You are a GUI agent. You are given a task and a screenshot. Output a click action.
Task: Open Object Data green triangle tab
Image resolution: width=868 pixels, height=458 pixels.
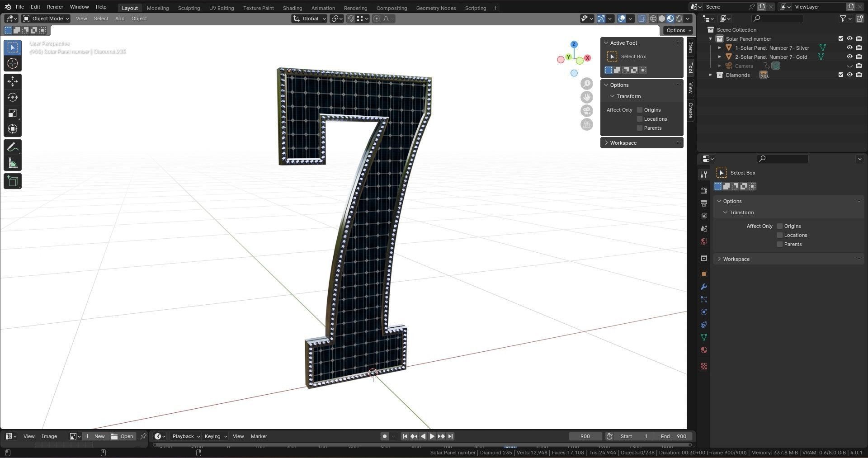point(703,337)
